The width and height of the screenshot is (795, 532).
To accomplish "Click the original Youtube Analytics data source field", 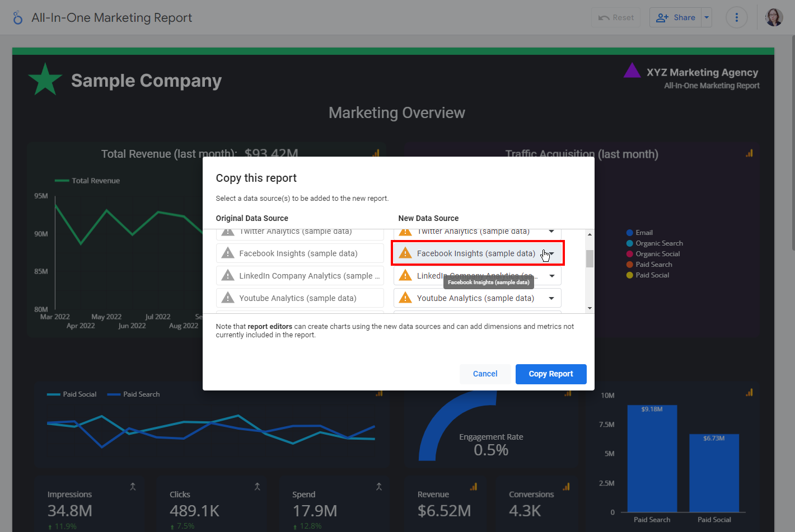I will tap(300, 298).
